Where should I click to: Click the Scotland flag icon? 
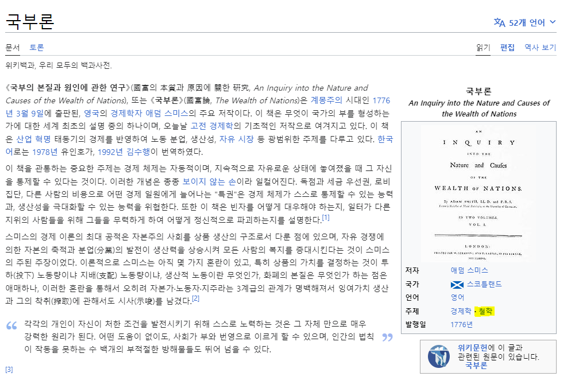click(x=457, y=285)
